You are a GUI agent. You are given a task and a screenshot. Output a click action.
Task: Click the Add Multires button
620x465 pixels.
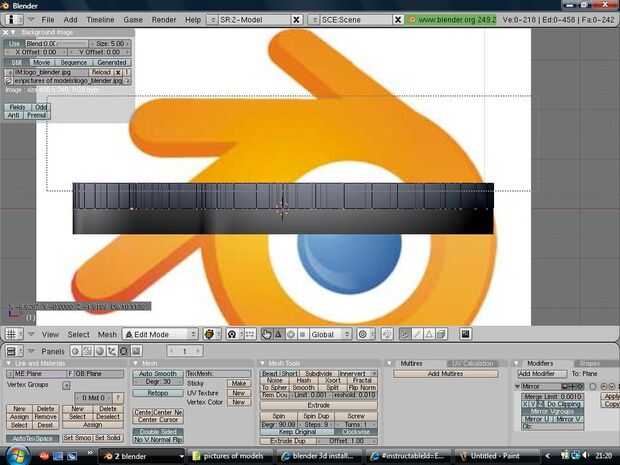[445, 373]
